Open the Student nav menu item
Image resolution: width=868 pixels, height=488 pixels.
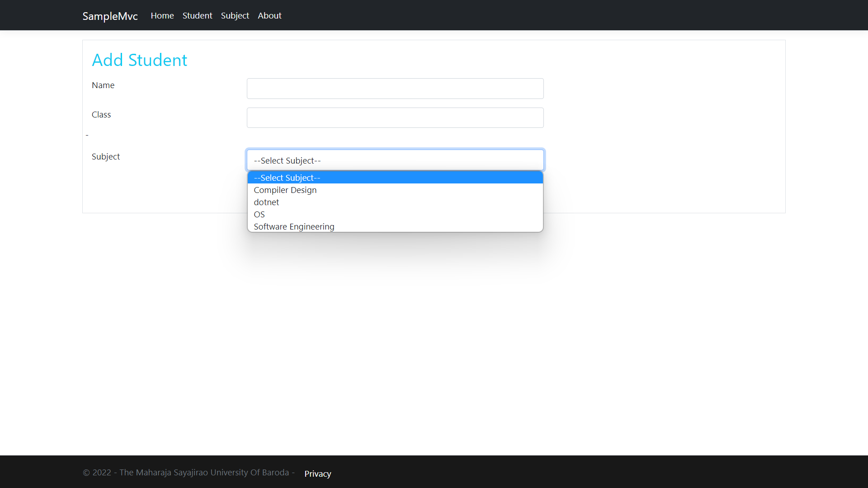(197, 15)
